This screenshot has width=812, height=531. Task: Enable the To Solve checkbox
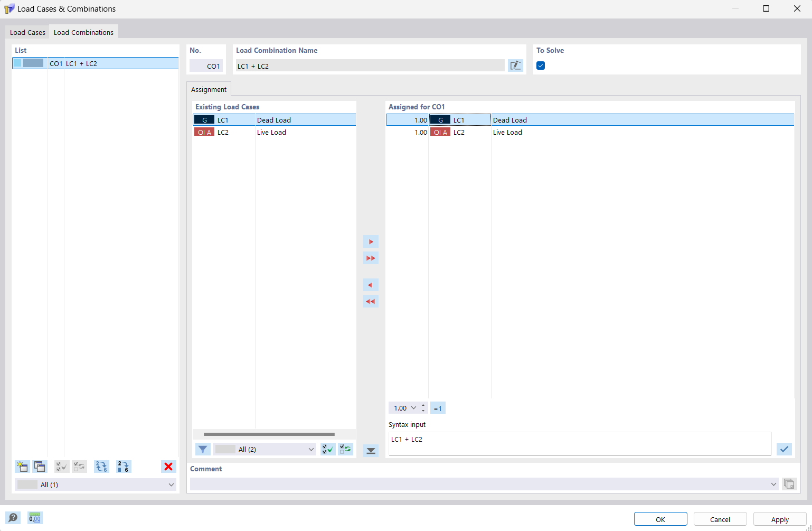tap(540, 65)
